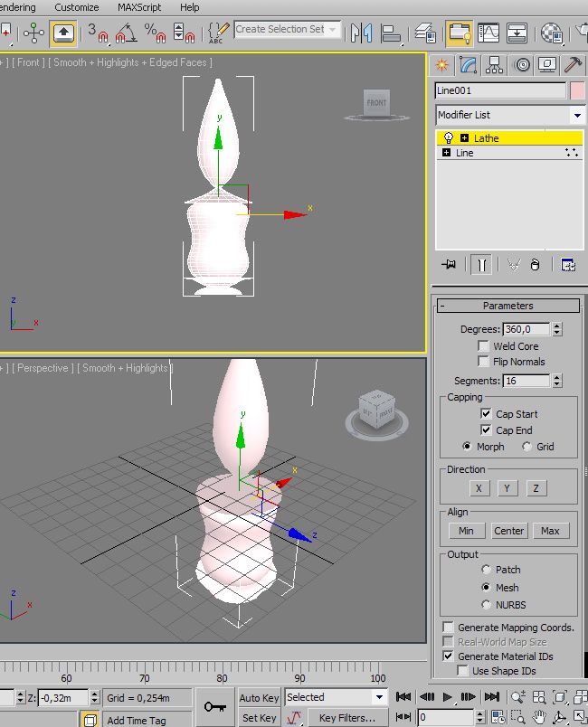The height and width of the screenshot is (727, 588).
Task: Toggle Percent Snap
Action: point(155,33)
